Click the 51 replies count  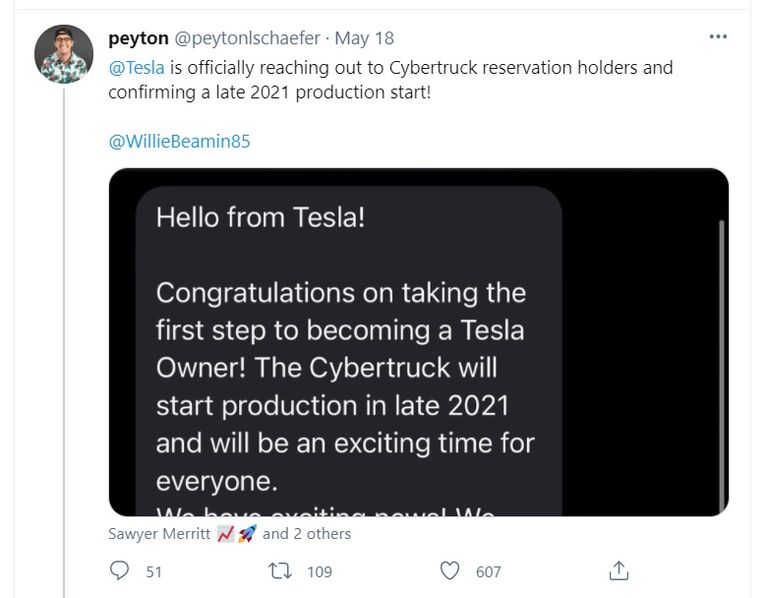point(154,572)
